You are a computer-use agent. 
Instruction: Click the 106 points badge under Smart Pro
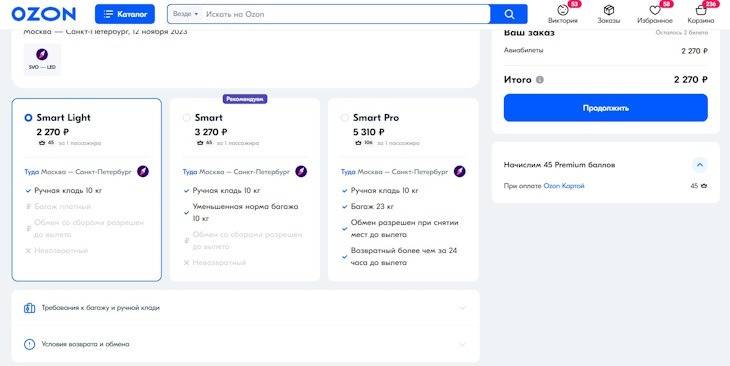364,143
